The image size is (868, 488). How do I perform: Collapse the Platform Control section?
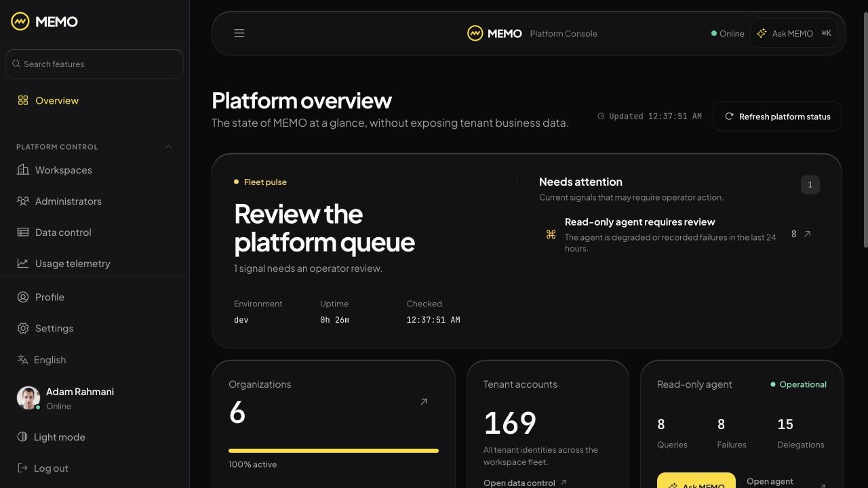coord(169,146)
